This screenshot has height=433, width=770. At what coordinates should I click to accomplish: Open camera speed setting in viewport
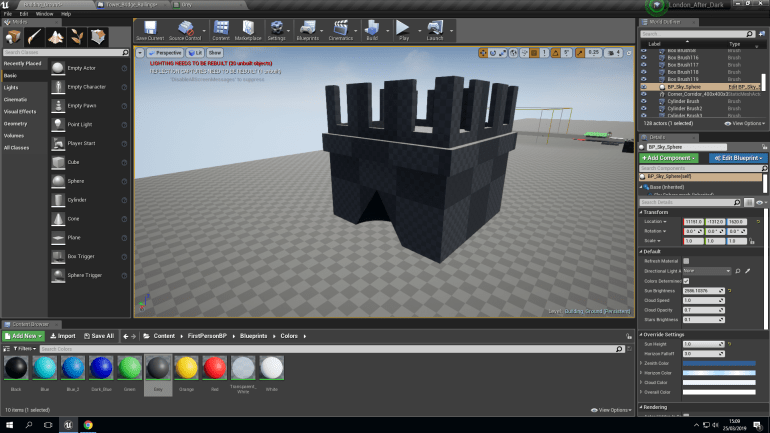coord(614,53)
